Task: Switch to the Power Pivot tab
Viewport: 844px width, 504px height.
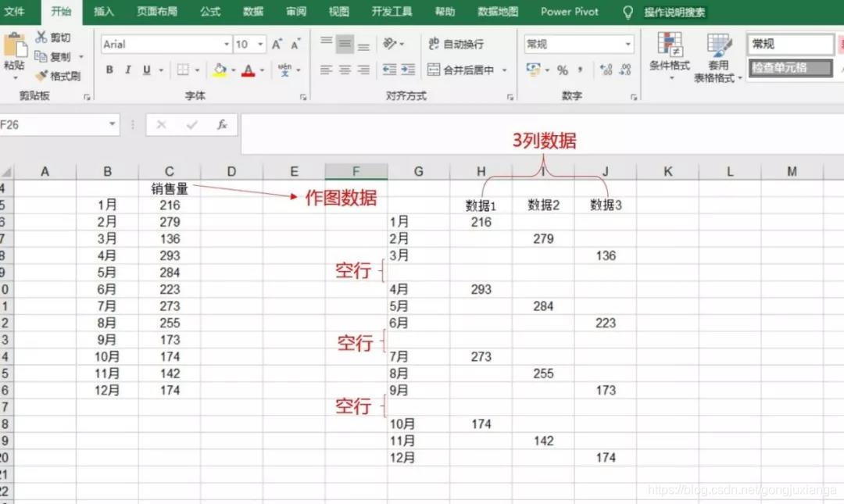Action: click(570, 12)
